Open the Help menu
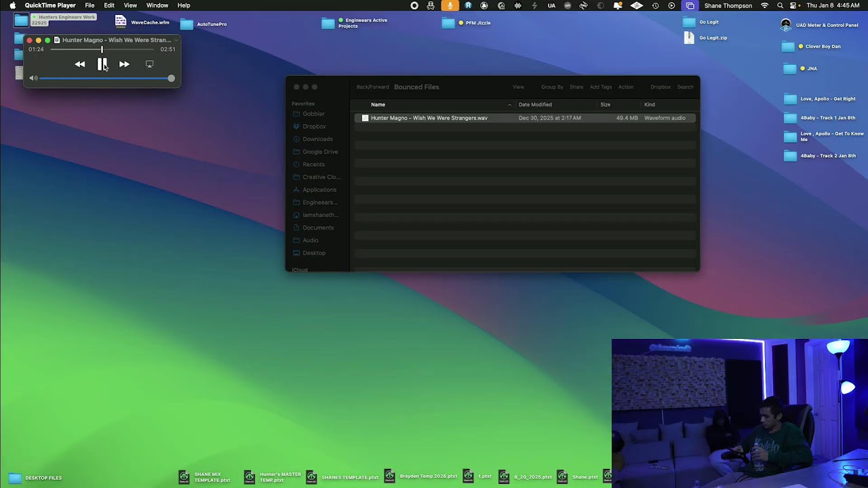The width and height of the screenshot is (868, 488). [x=184, y=5]
